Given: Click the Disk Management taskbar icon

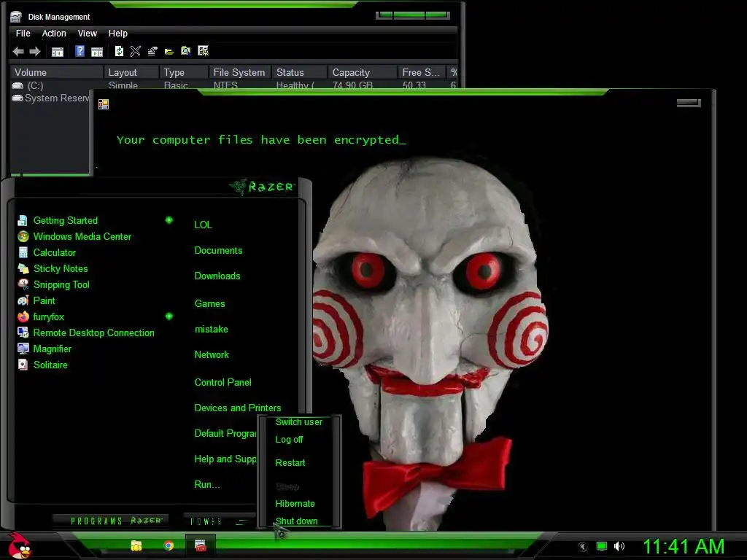Looking at the screenshot, I should coord(201,545).
